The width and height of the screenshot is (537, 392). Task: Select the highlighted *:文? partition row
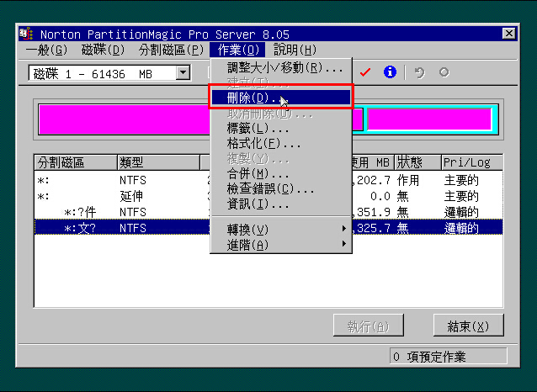[268, 228]
